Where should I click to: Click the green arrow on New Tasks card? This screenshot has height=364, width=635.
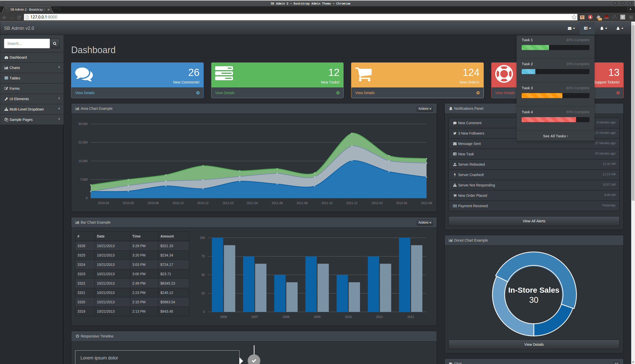click(338, 93)
